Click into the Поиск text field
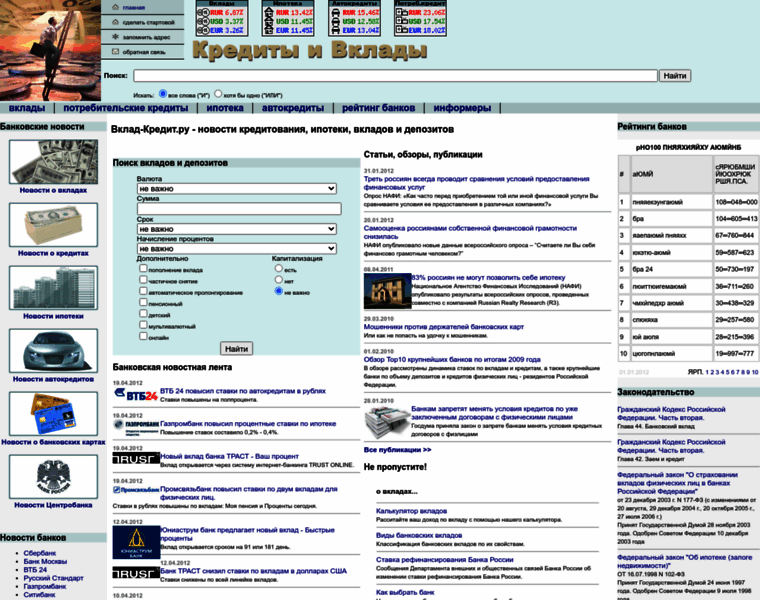Viewport: 760px width, 600px height. click(x=396, y=76)
